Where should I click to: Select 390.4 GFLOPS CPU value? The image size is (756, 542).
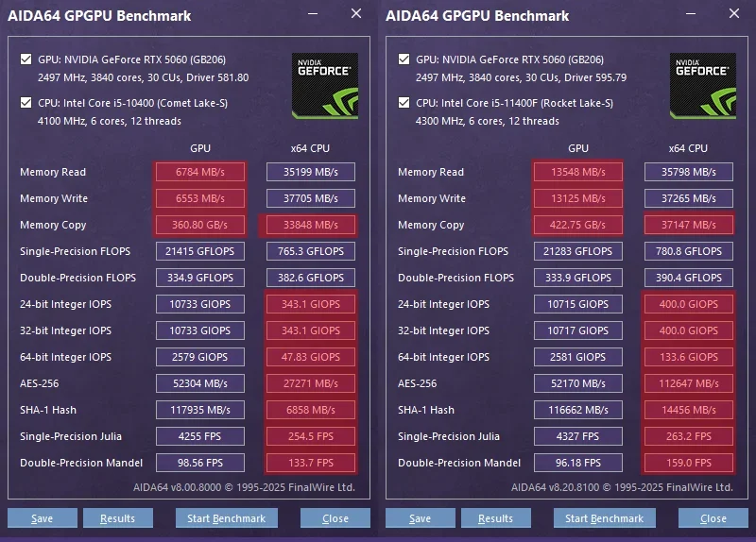coord(689,278)
